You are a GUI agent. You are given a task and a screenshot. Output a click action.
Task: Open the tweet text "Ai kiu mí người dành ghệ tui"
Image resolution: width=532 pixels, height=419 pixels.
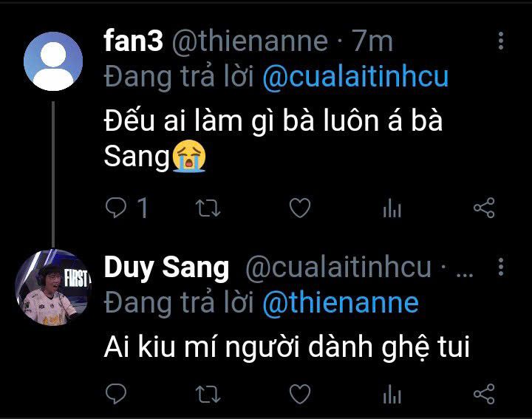[x=287, y=346]
